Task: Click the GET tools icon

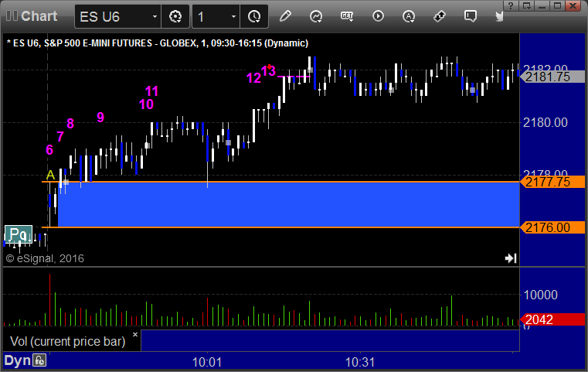Action: click(x=347, y=16)
